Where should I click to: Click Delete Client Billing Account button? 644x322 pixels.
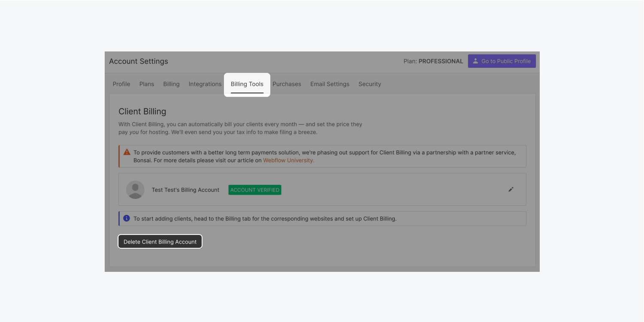pos(160,241)
